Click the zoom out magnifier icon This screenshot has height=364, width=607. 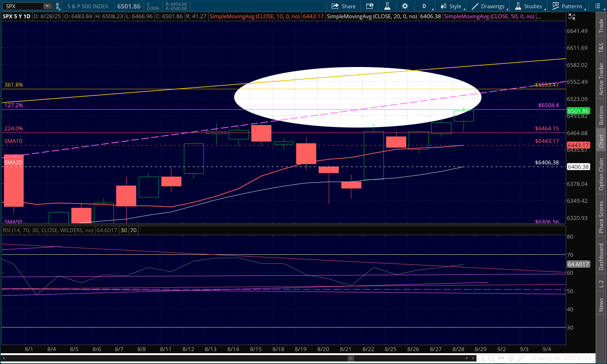tap(481, 358)
